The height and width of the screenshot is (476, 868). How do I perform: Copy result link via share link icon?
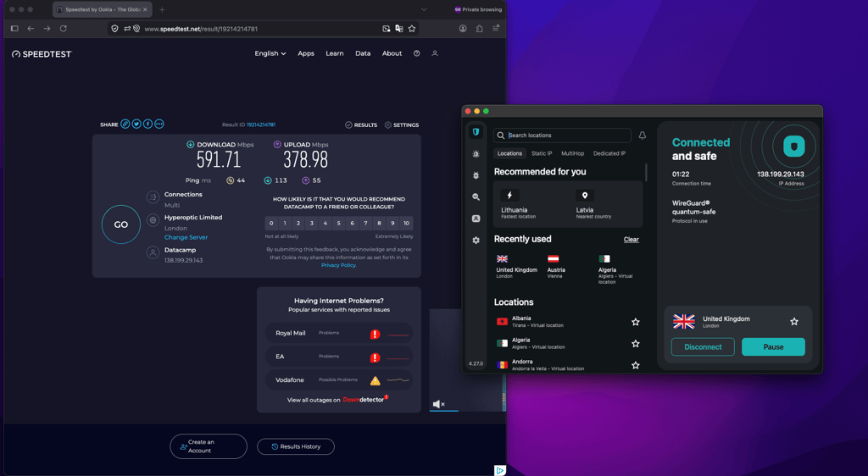125,125
